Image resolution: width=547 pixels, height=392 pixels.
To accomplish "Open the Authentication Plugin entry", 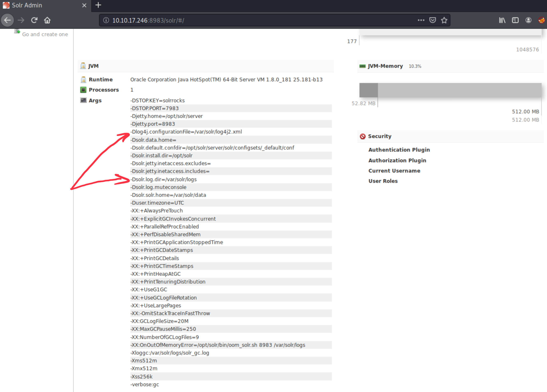I will [x=399, y=150].
